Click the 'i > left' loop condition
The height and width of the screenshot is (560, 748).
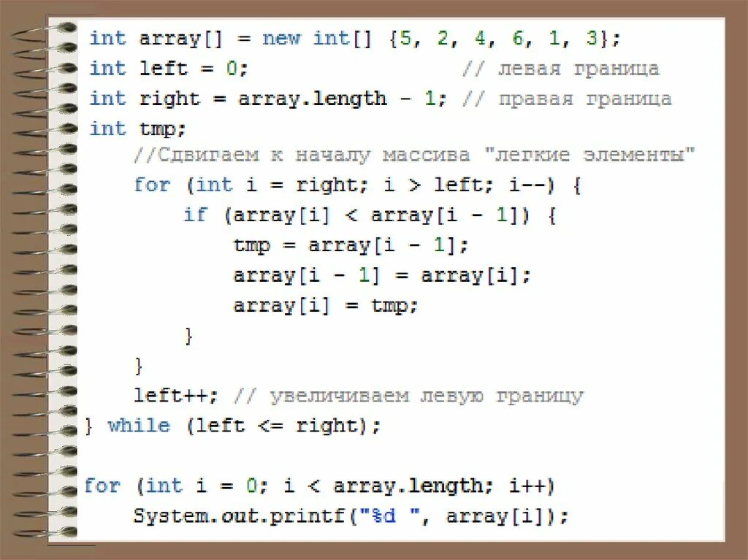tap(432, 185)
